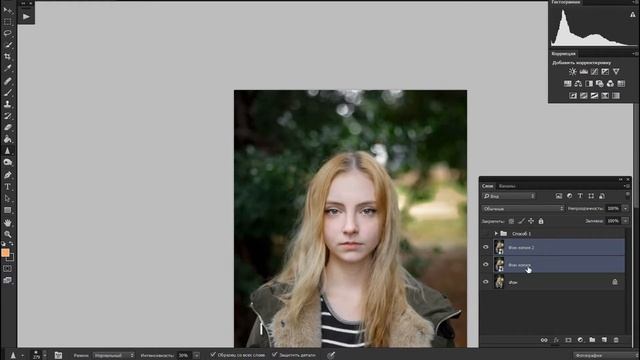
Task: Toggle protect detail checkbox
Action: [274, 355]
